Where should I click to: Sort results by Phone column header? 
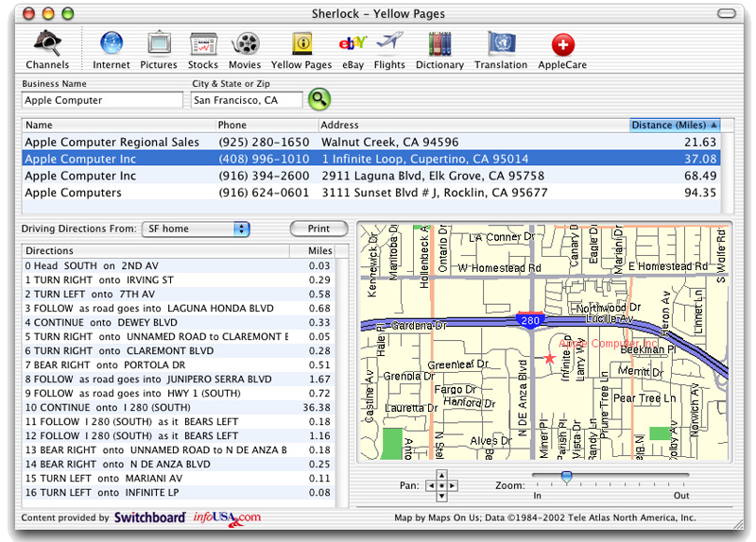tap(266, 126)
